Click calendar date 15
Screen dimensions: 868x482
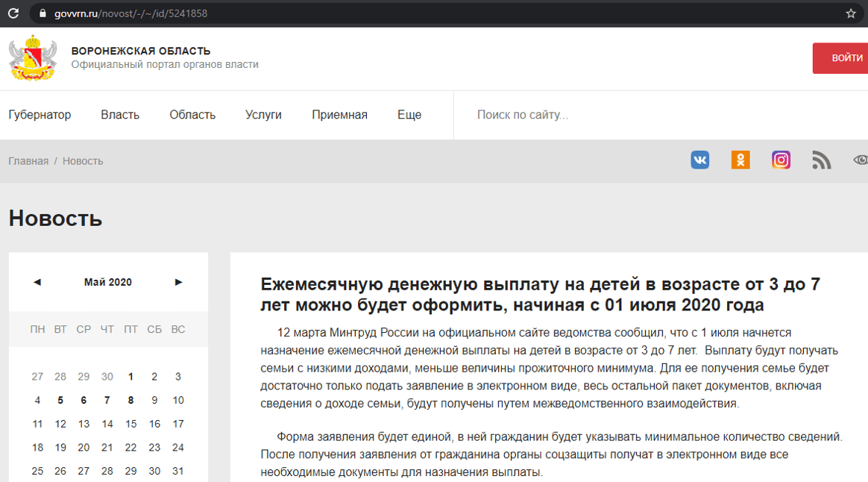(x=130, y=424)
